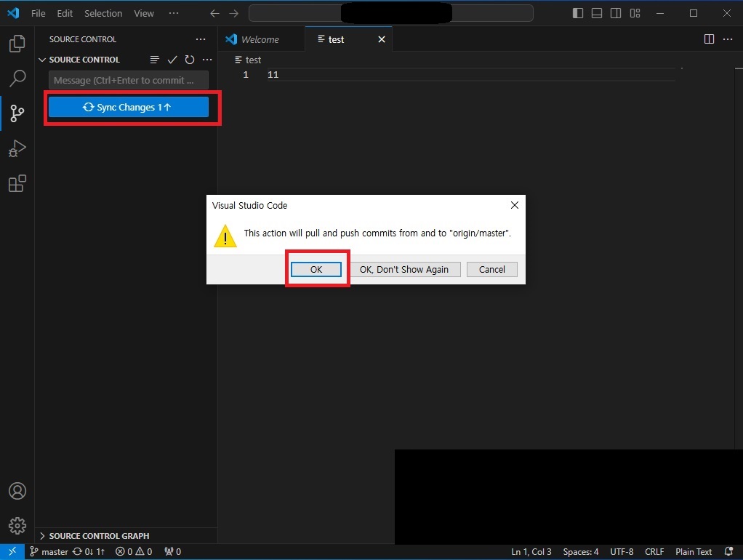
Task: Click the remote window indicator in status bar
Action: point(12,551)
